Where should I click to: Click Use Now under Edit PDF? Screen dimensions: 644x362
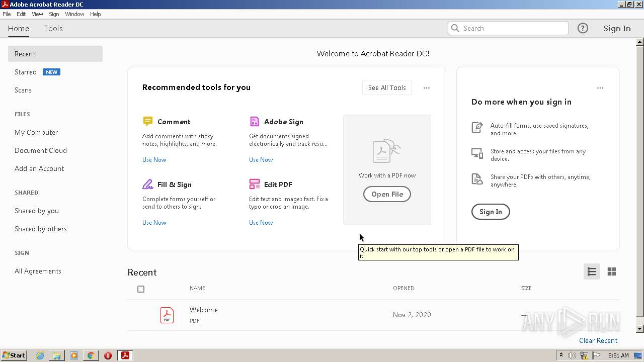[261, 223]
